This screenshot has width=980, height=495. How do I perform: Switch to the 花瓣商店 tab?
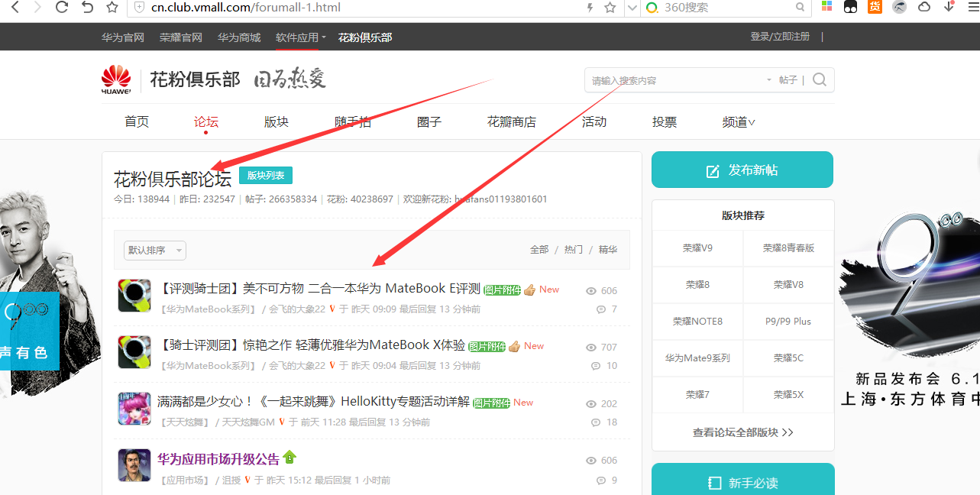pos(512,122)
